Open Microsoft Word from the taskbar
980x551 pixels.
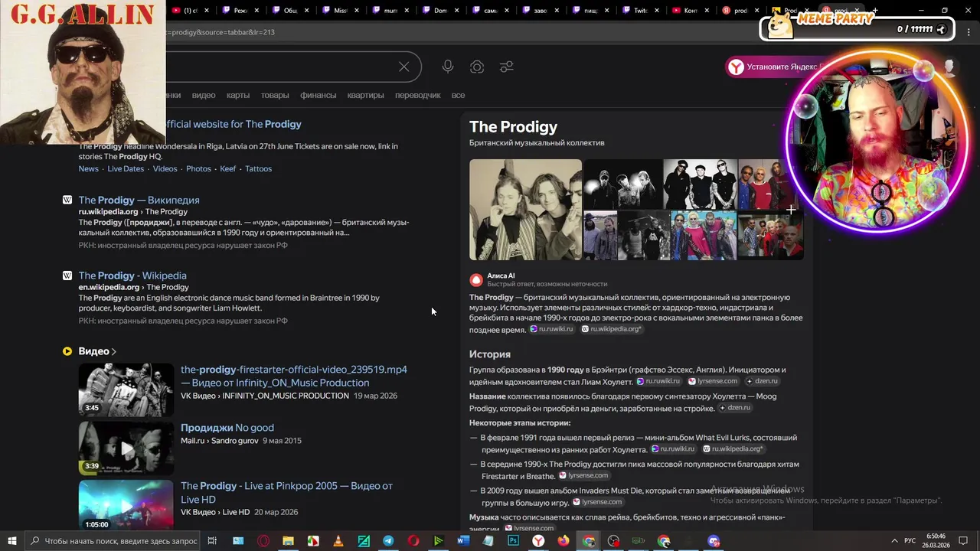(462, 541)
